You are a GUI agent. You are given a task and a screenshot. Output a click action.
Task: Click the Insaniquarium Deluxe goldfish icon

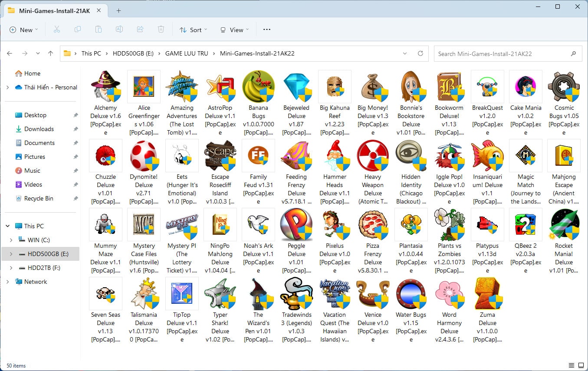coord(487,155)
